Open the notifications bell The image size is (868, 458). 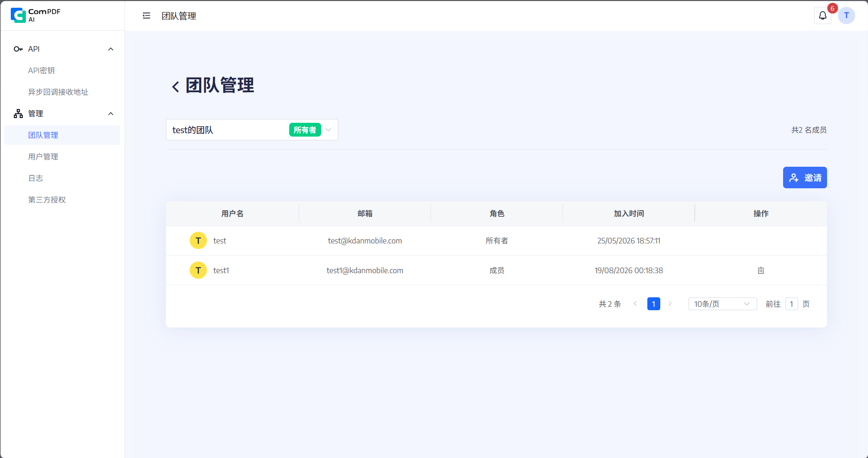pyautogui.click(x=822, y=16)
